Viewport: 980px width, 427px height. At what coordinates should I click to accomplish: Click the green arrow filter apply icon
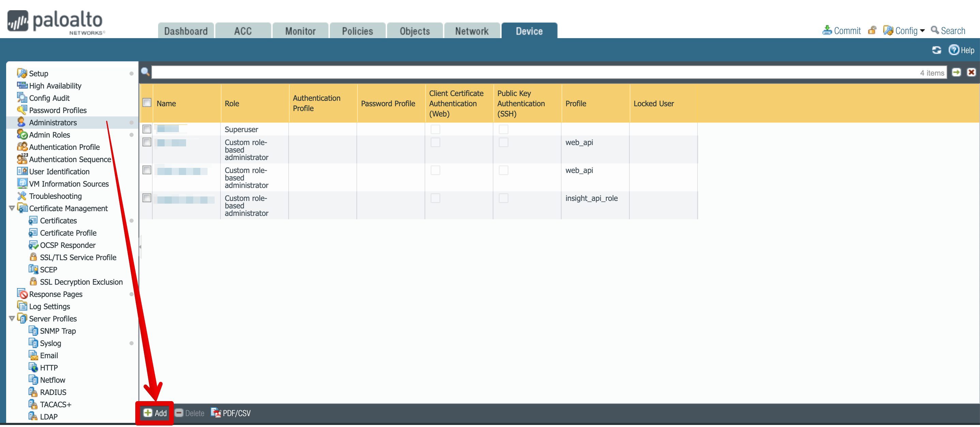[x=956, y=72]
